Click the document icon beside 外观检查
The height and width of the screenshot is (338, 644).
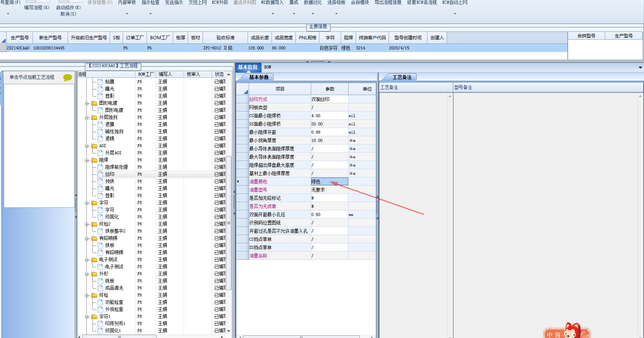[x=100, y=309]
